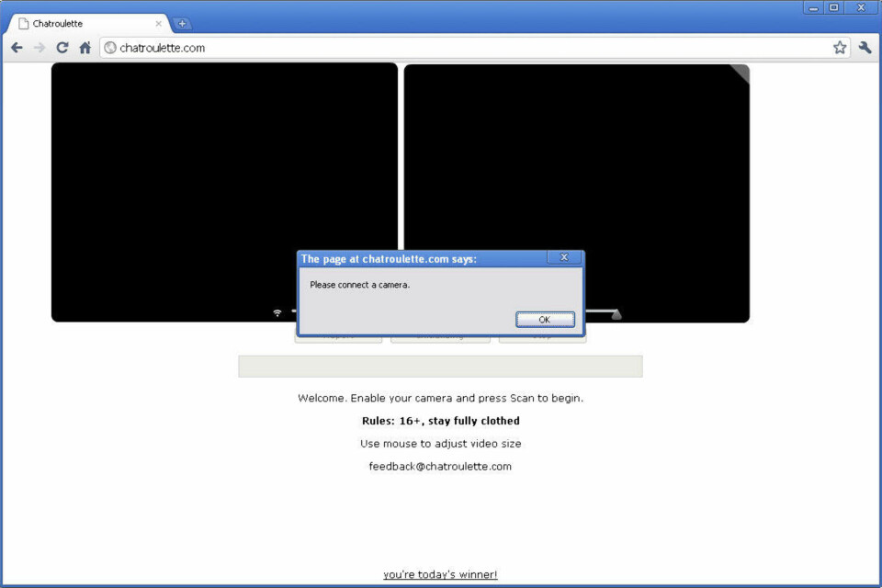Maximize the browser window
The image size is (882, 588).
834,8
